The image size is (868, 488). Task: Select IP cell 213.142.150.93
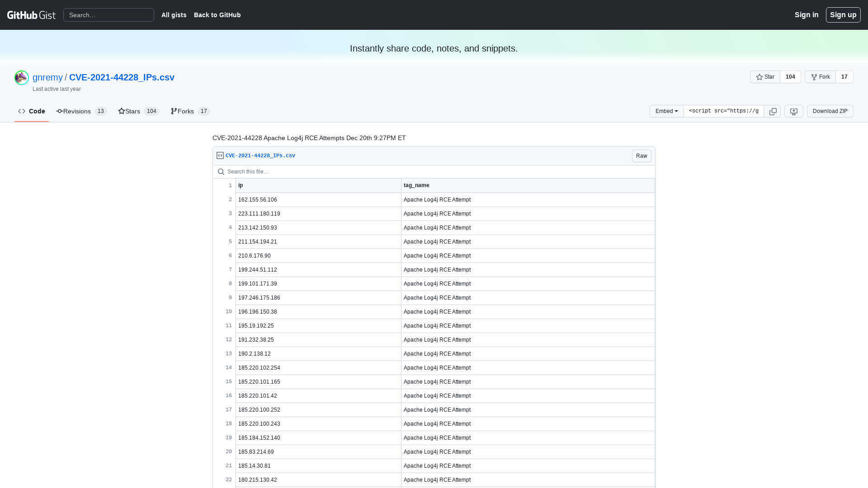[x=318, y=228]
